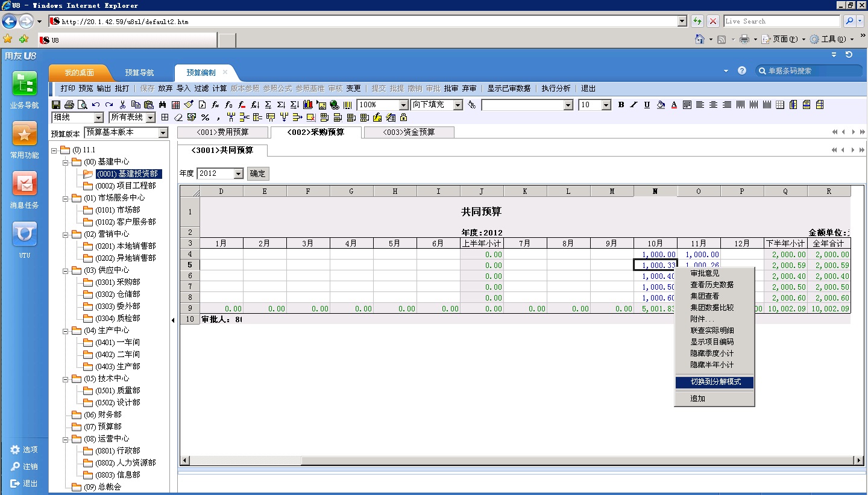Switch to the <001>费用预算 tab

tap(224, 132)
